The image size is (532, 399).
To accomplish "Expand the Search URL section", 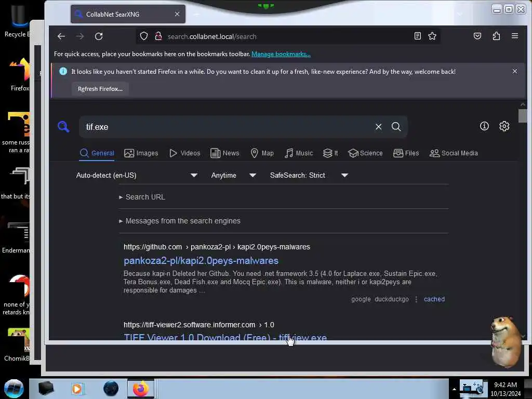I will 142,197.
